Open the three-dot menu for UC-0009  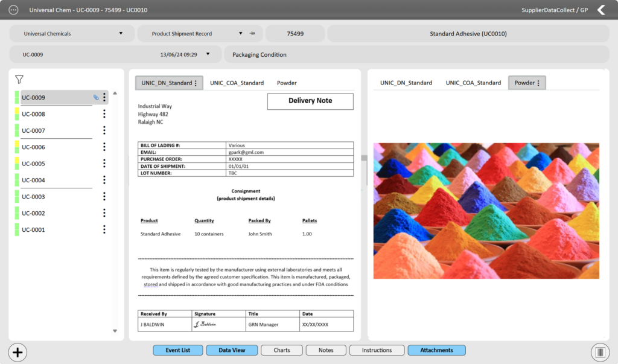point(104,97)
